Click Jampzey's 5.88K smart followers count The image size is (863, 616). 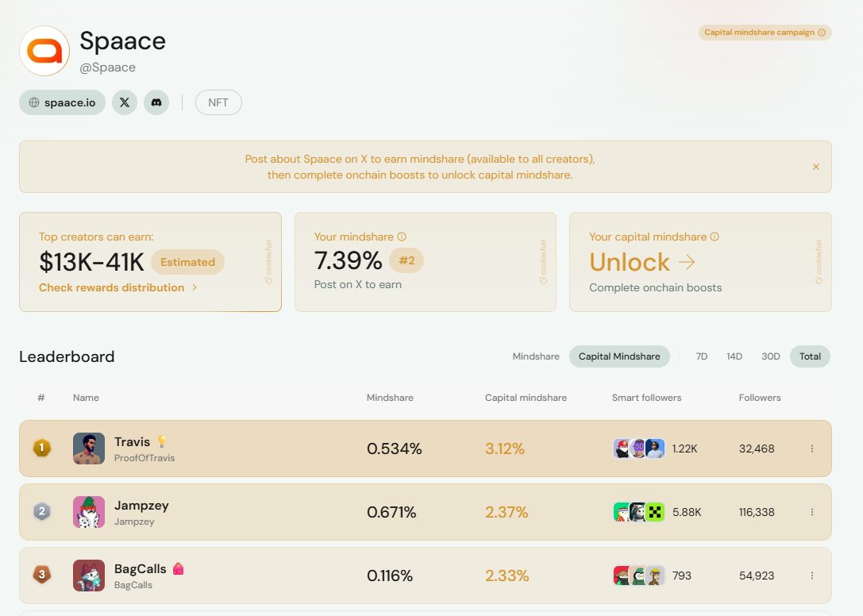pos(687,512)
